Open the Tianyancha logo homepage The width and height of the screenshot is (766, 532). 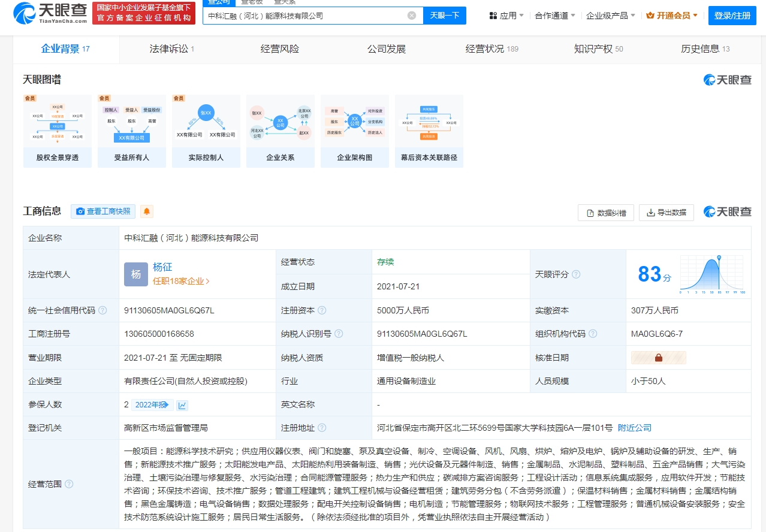[x=50, y=13]
